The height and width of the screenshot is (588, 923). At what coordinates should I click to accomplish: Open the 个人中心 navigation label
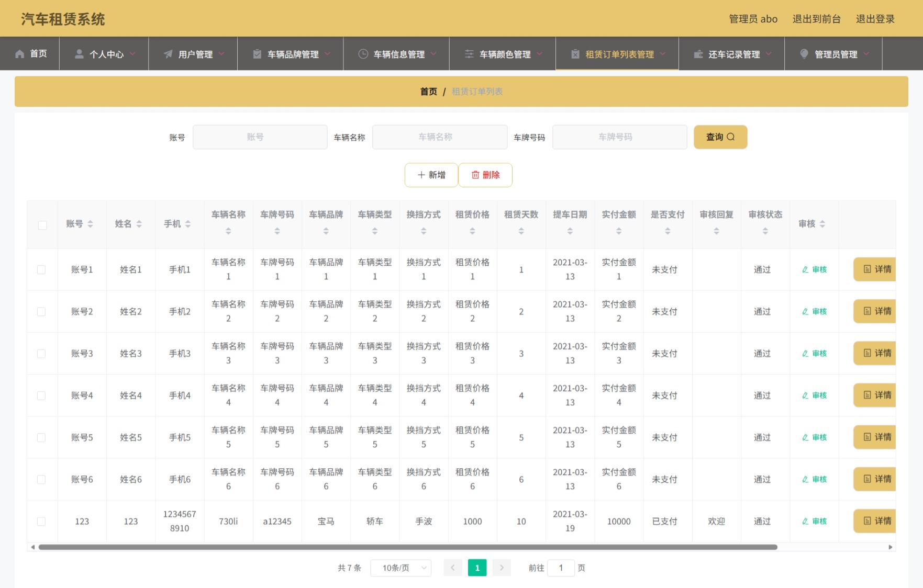point(106,54)
